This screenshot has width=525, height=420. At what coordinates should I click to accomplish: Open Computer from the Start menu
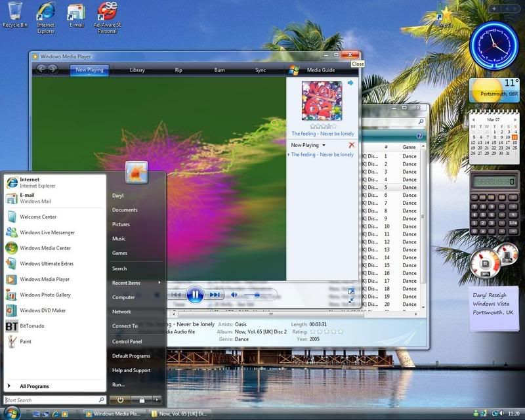coord(123,297)
